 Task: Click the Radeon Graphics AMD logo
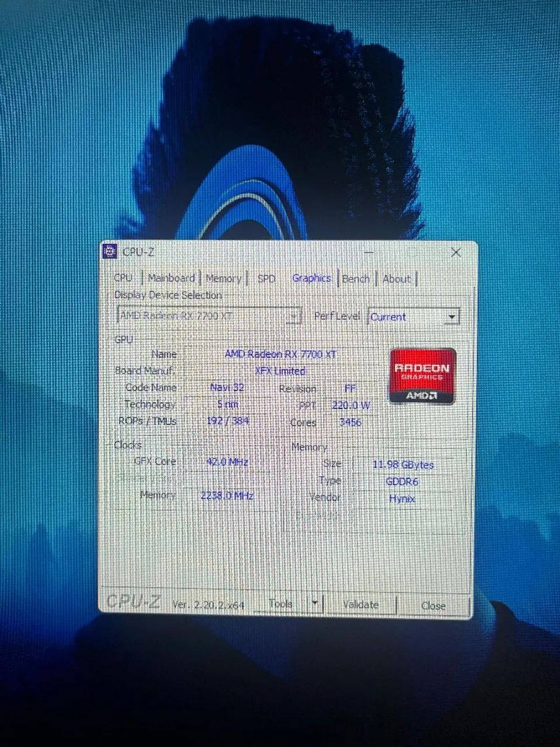[x=423, y=376]
